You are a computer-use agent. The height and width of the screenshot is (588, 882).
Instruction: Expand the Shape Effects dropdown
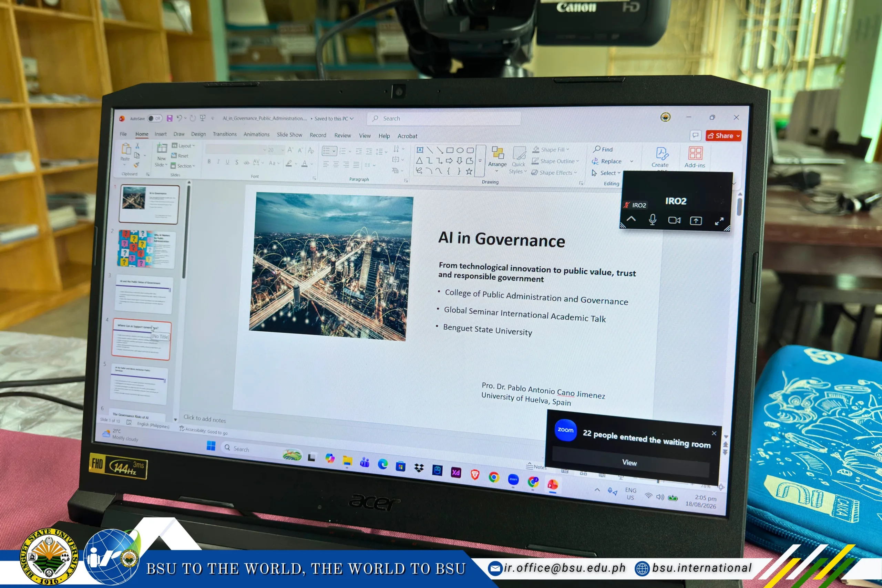[554, 173]
